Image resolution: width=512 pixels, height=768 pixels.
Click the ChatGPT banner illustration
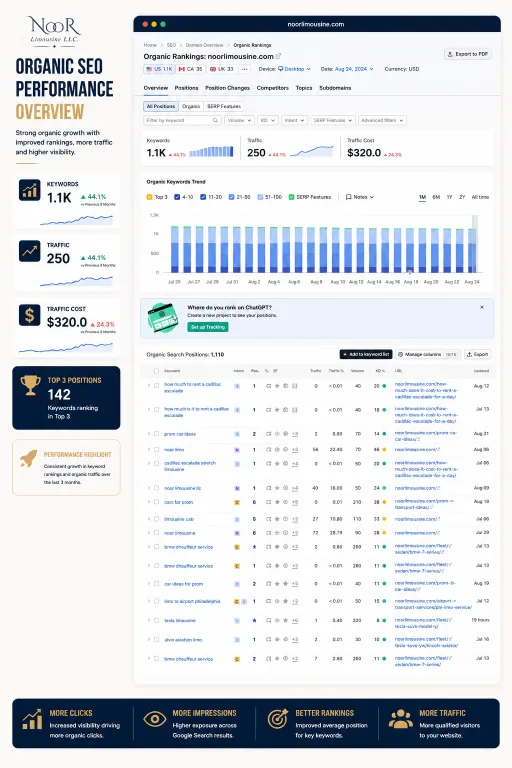click(x=163, y=317)
